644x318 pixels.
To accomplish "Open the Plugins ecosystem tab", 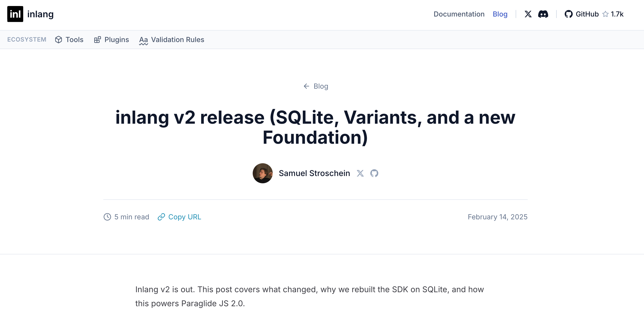I will (117, 40).
